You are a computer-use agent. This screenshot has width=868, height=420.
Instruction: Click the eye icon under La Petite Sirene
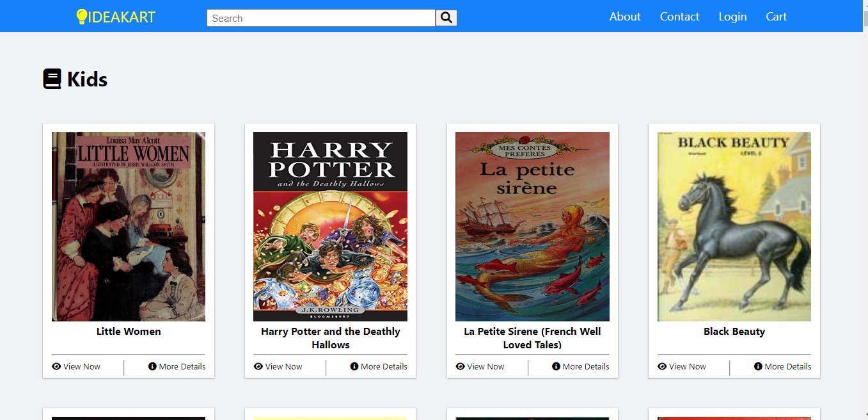click(x=460, y=367)
